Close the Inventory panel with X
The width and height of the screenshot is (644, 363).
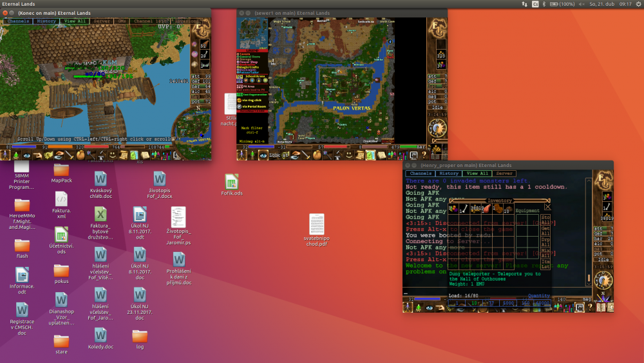click(x=548, y=207)
